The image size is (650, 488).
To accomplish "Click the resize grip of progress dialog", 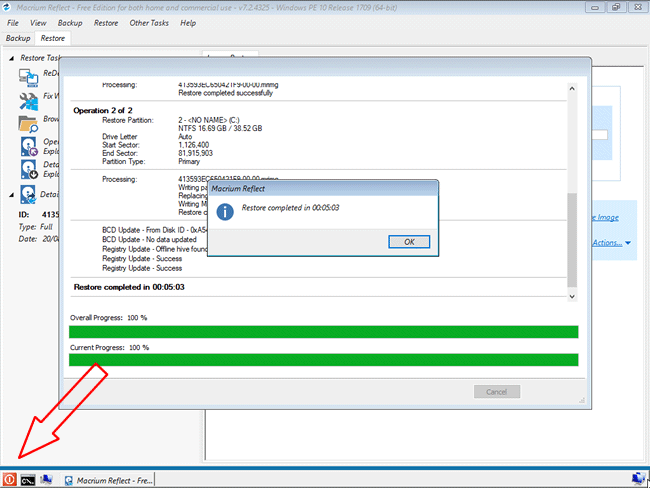I will (582, 400).
